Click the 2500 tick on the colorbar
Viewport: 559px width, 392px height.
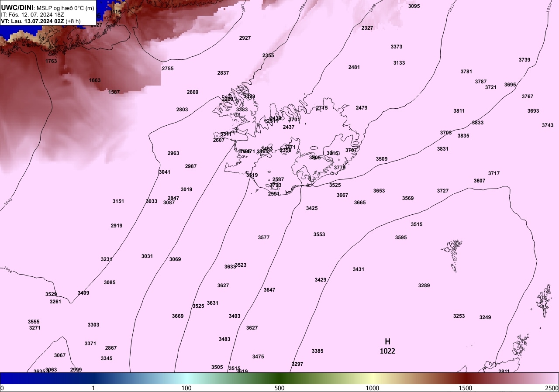(552, 388)
